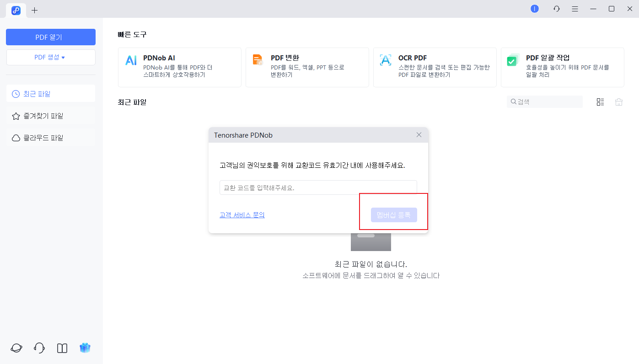Image resolution: width=639 pixels, height=364 pixels.
Task: Add a new tab with plus button
Action: click(35, 10)
